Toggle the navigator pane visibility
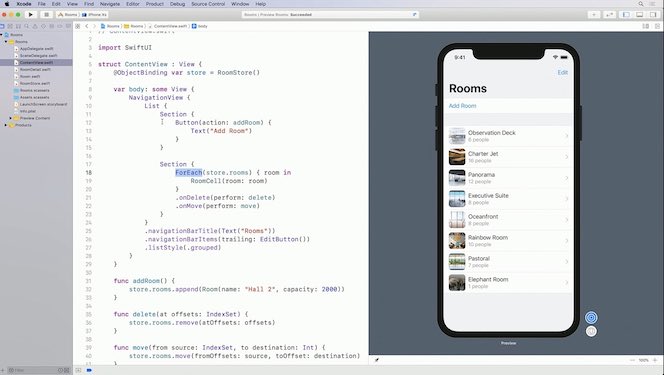This screenshot has width=664, height=375. click(626, 14)
